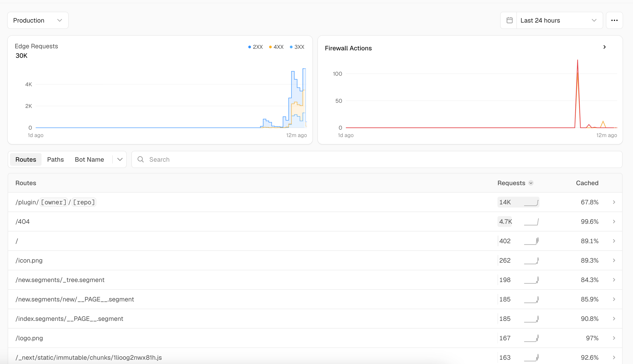Click chevron at end of _tree.segment row
This screenshot has width=633, height=364.
(x=614, y=280)
